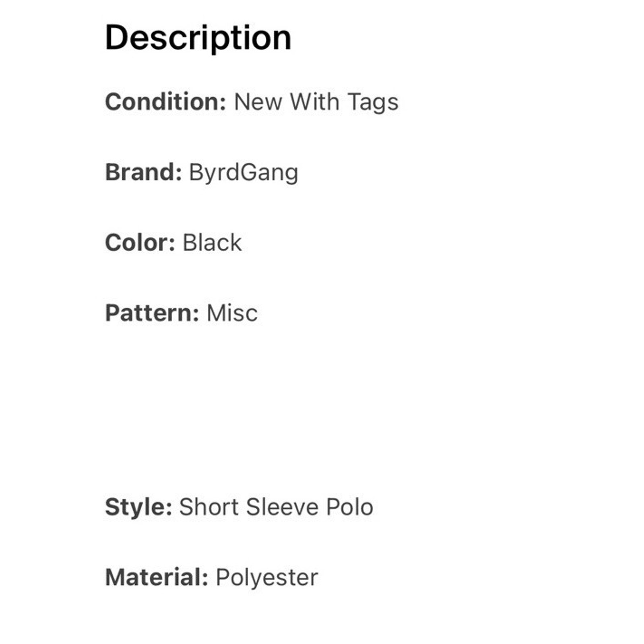The width and height of the screenshot is (644, 644).
Task: Click the letter D of Description heading
Action: [117, 37]
